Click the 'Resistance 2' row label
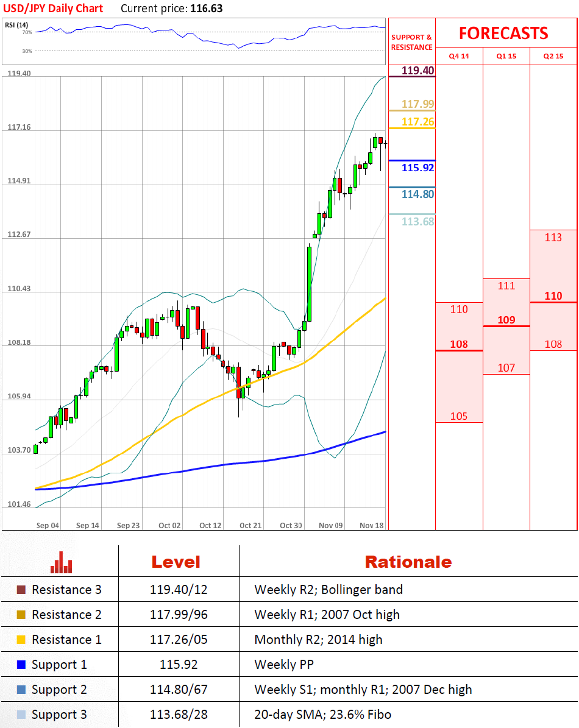This screenshot has width=579, height=728. pyautogui.click(x=66, y=615)
